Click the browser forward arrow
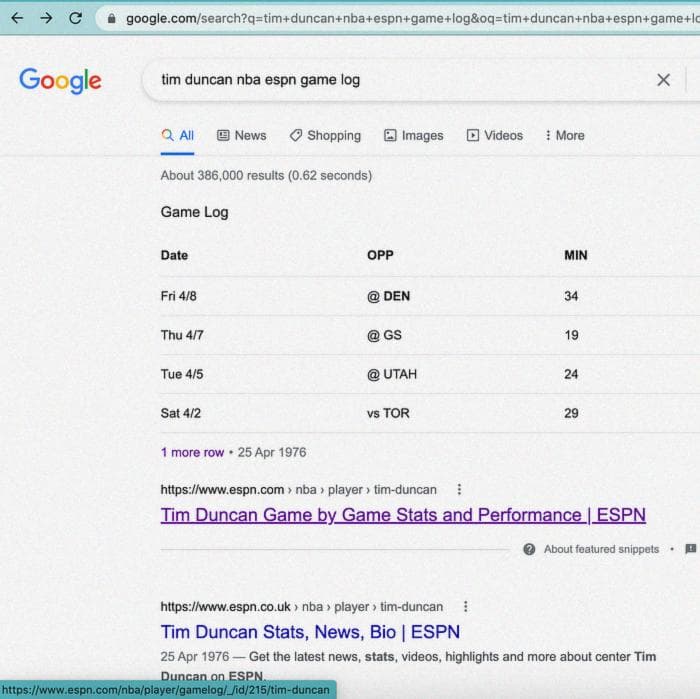The height and width of the screenshot is (699, 700). 46,18
